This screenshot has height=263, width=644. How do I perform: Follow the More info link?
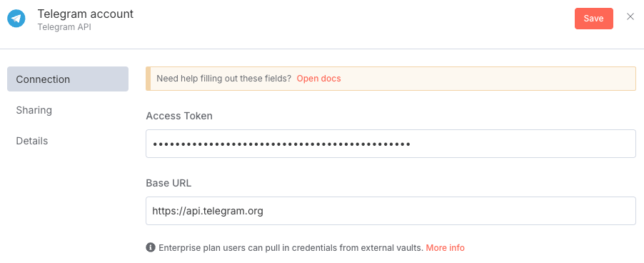pyautogui.click(x=446, y=248)
